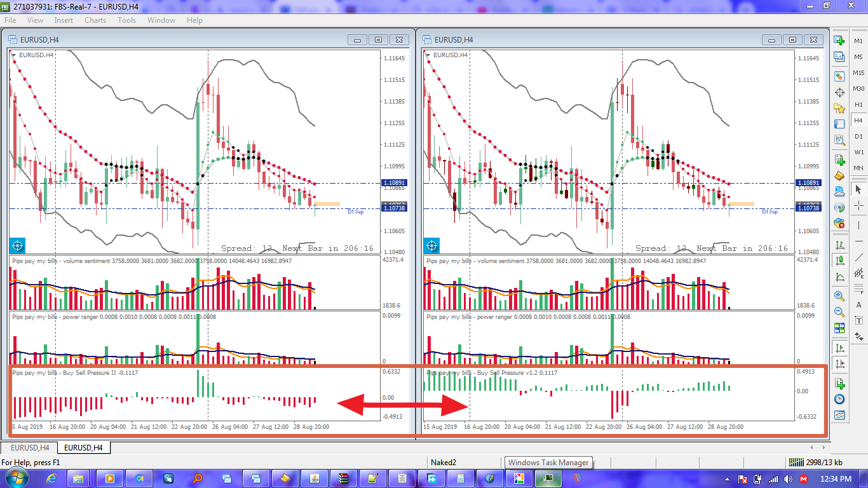Select the Horizontal Line drawing tool

(x=859, y=241)
